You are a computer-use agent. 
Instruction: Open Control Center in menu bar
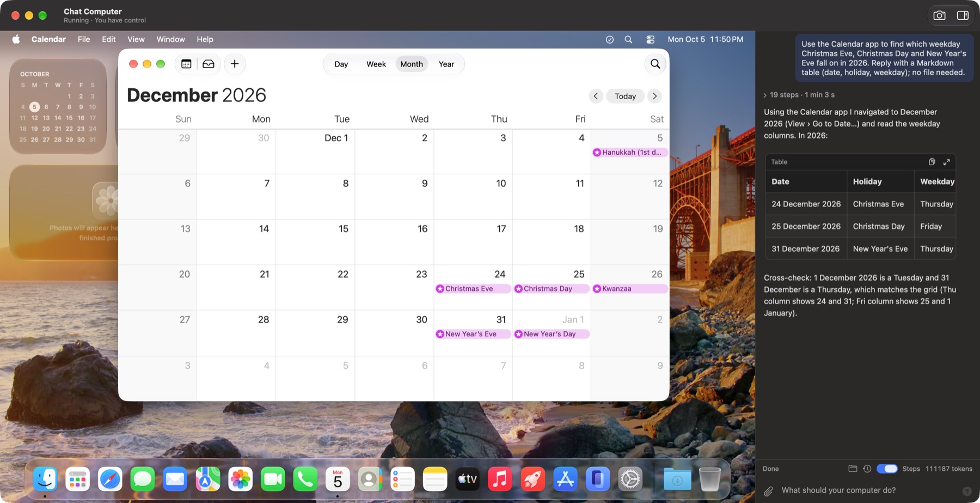650,39
